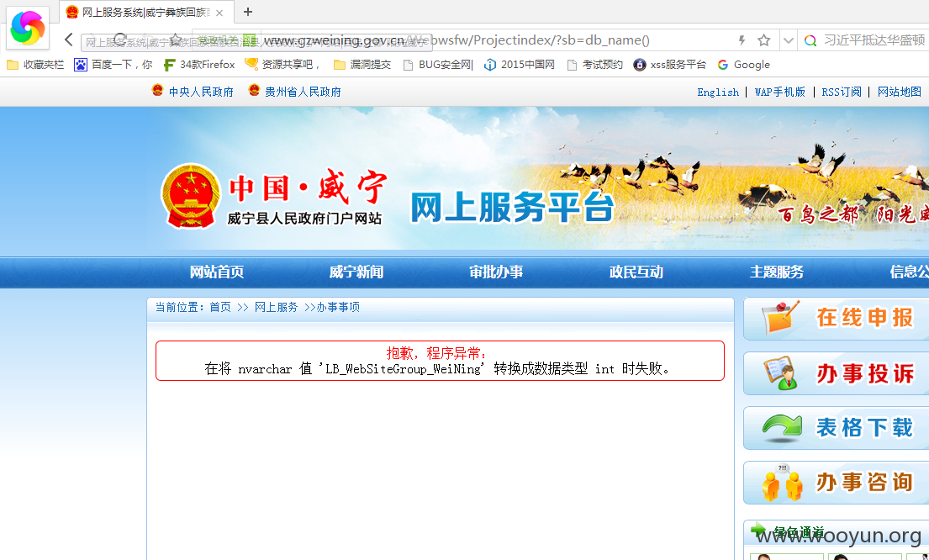Open the xss服务平台 bookmark
Viewport: 929px width, 560px height.
pyautogui.click(x=670, y=65)
